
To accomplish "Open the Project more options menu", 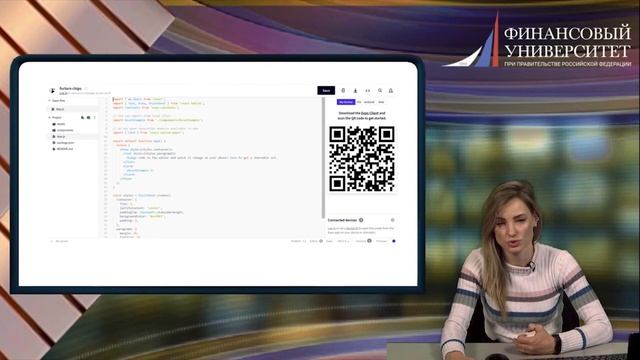I will [95, 118].
